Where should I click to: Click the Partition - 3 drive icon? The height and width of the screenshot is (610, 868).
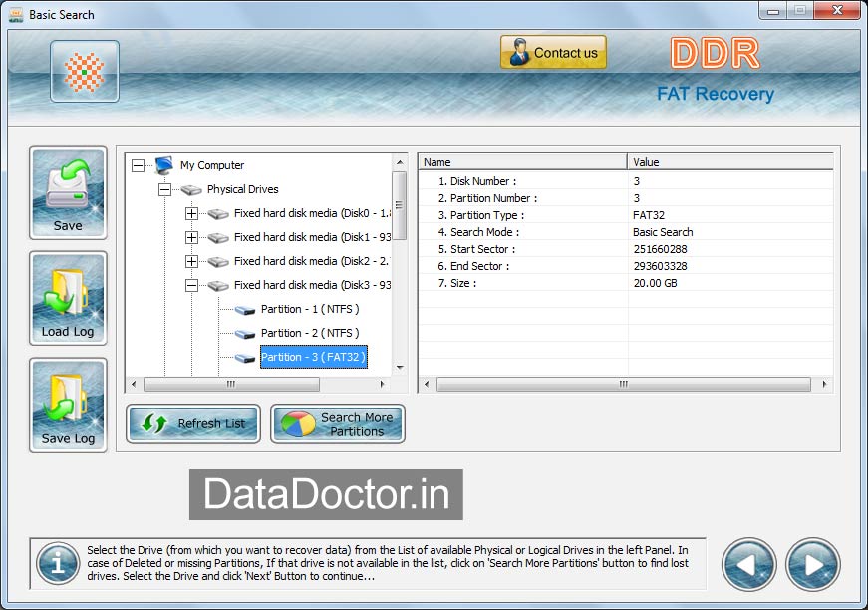245,358
